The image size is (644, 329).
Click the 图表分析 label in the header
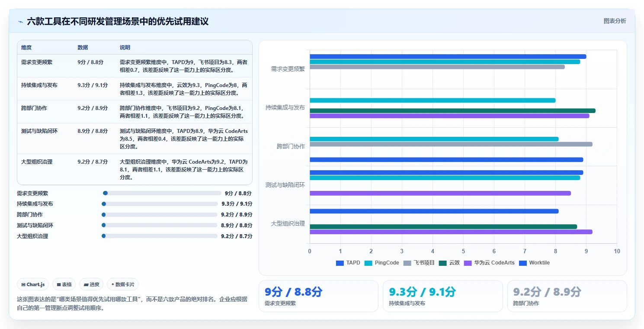click(x=615, y=21)
